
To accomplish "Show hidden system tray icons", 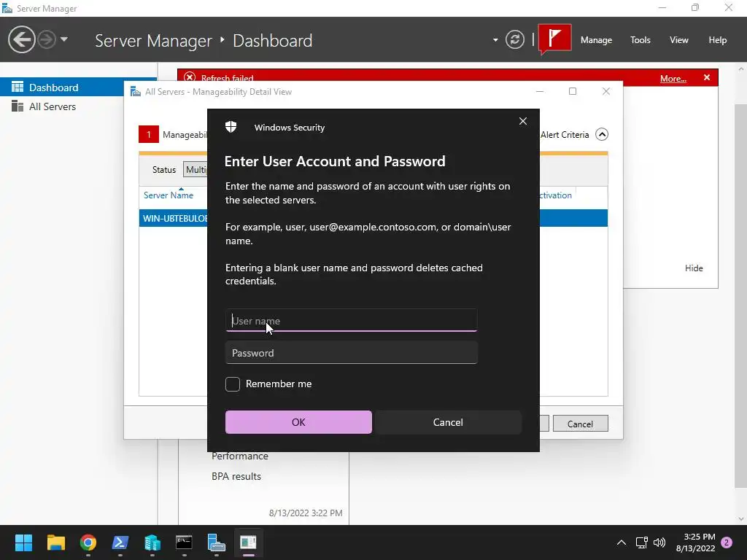I will [622, 542].
